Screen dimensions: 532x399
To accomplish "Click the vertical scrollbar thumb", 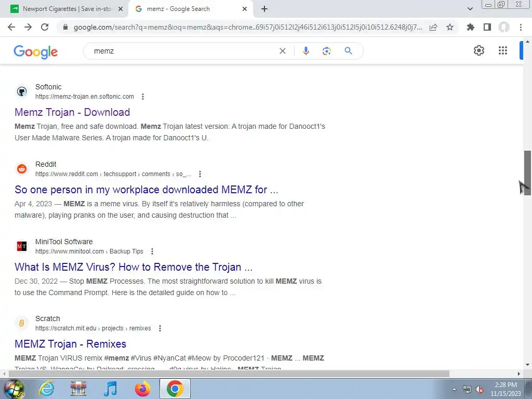I will coord(527,173).
